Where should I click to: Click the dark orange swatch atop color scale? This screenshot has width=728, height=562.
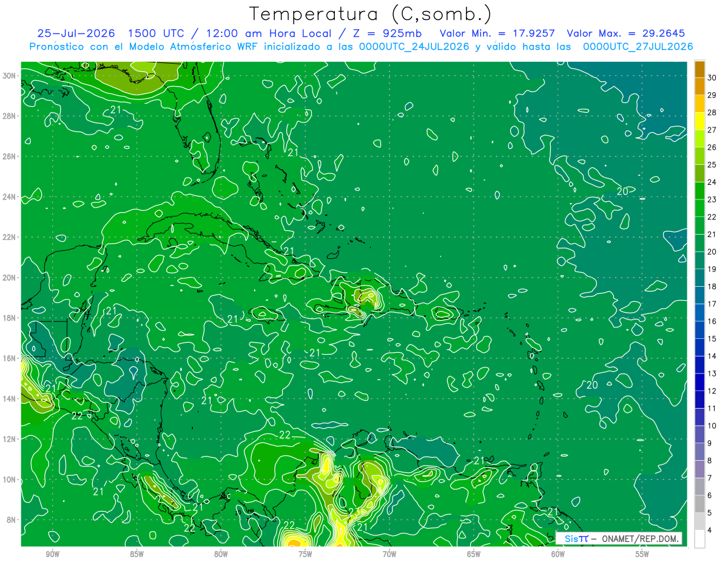[699, 69]
